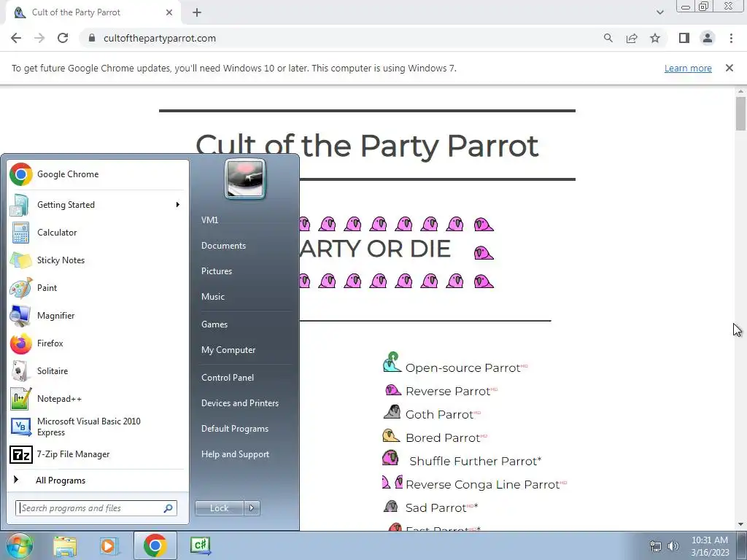This screenshot has height=560, width=747.
Task: Select the Cult of the Party Parrot tab
Action: (x=93, y=12)
